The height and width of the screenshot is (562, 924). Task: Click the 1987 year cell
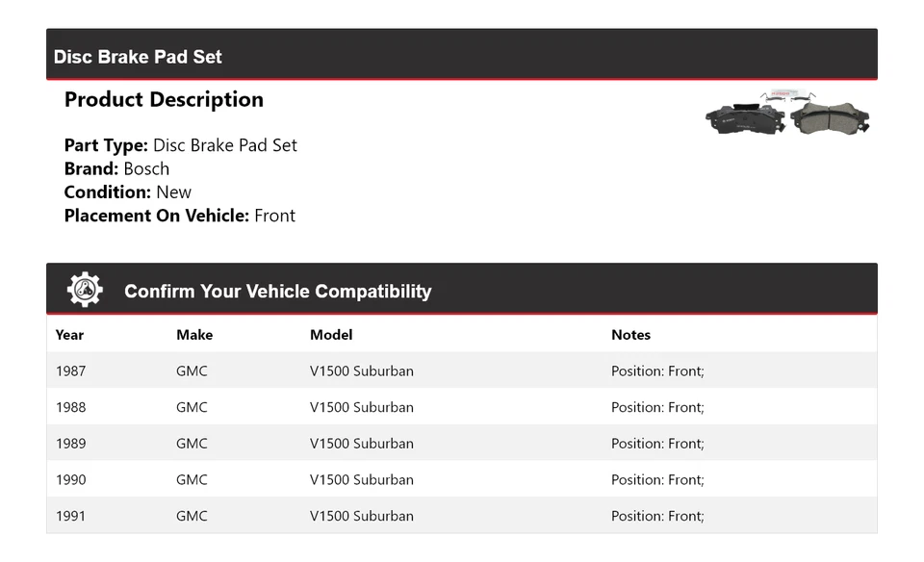[70, 370]
